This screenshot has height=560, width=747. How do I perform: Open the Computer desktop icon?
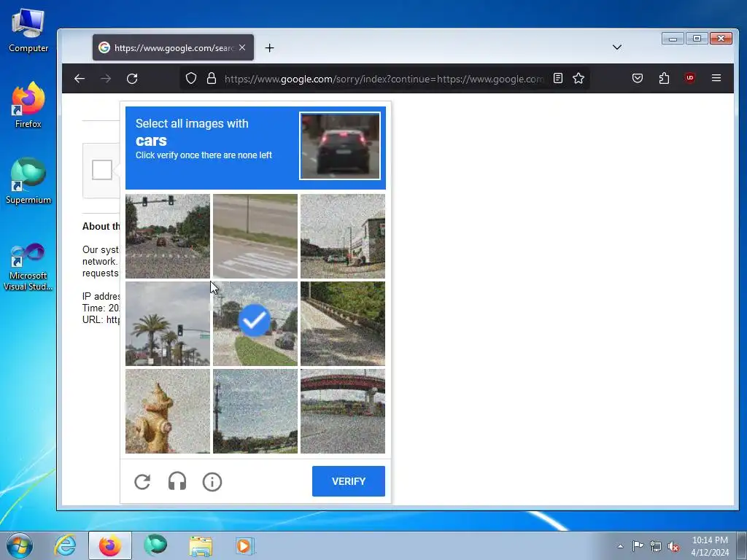coord(28,31)
